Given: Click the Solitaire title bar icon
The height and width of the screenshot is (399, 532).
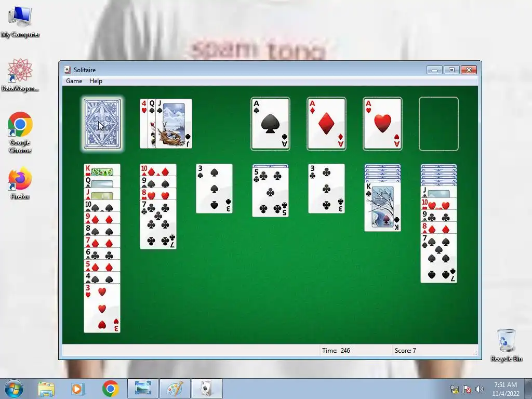Looking at the screenshot, I should click(67, 70).
